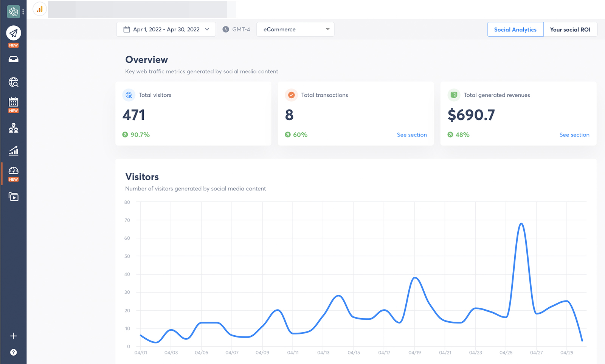Click the Total generated revenues label
This screenshot has height=364, width=605.
(497, 95)
